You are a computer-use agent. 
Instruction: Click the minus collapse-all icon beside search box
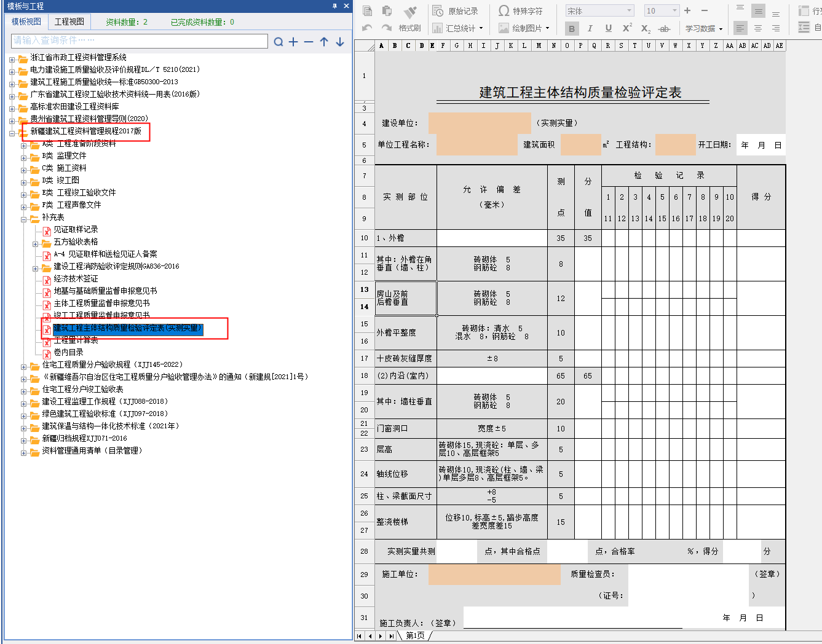click(x=309, y=42)
